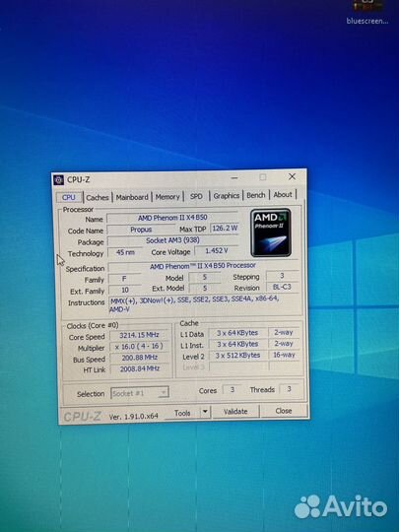399x532 pixels.
Task: Switch to the Bench tab
Action: (x=256, y=195)
